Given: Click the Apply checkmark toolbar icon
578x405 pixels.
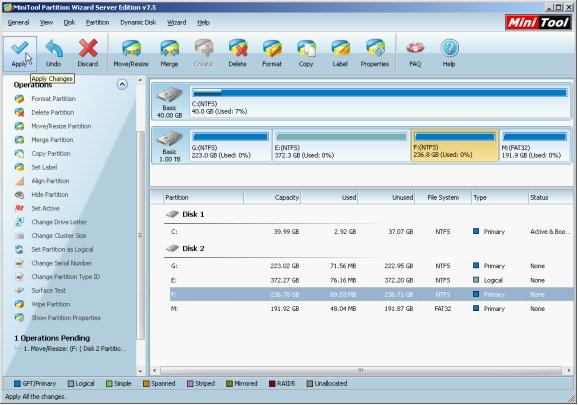Looking at the screenshot, I should click(x=20, y=53).
